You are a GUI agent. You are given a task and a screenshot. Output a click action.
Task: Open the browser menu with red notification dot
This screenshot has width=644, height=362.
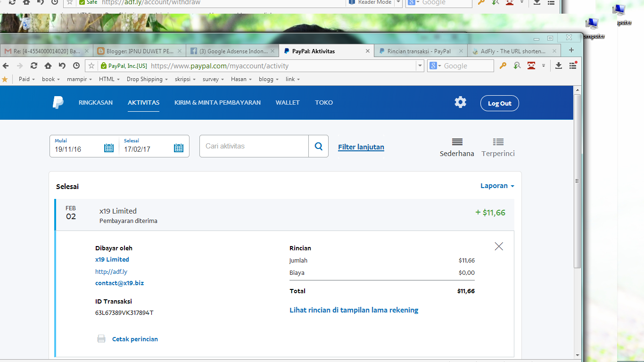pyautogui.click(x=573, y=66)
